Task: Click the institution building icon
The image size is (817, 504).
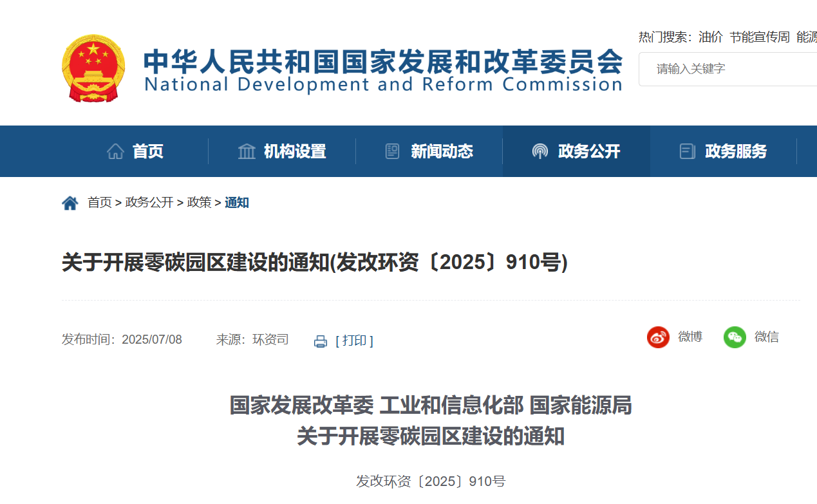Action: [247, 151]
